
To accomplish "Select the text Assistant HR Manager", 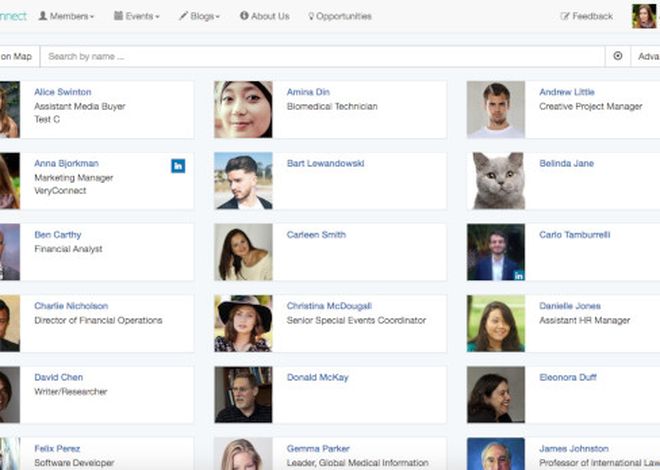I will (x=585, y=320).
